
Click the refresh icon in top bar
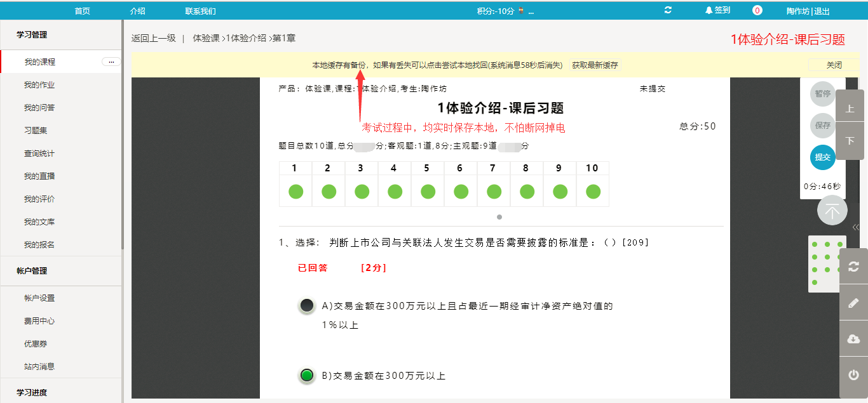coord(668,10)
